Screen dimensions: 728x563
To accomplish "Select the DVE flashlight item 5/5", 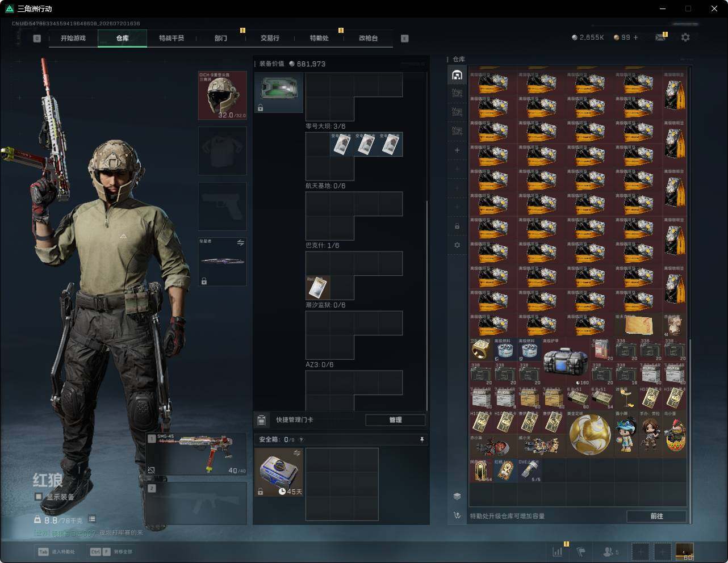I will tap(529, 470).
